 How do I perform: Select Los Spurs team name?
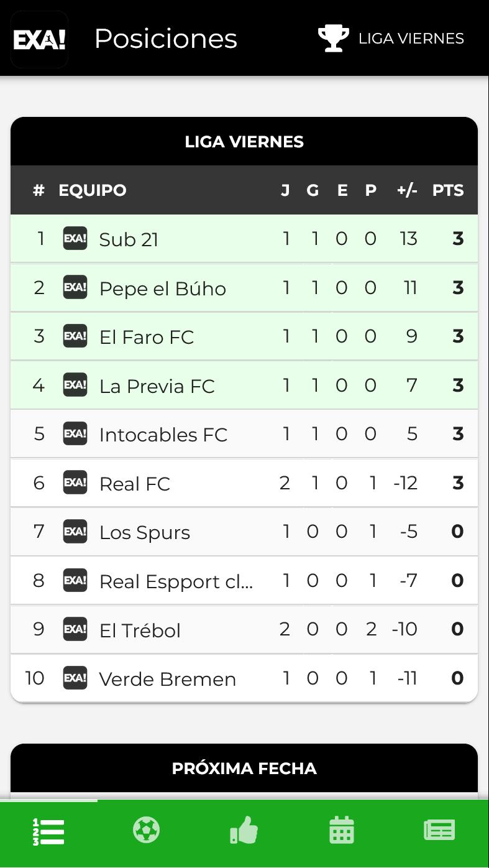pyautogui.click(x=145, y=533)
